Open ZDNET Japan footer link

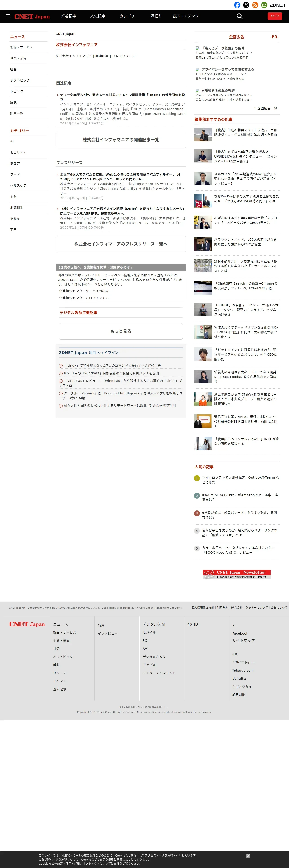[243, 662]
